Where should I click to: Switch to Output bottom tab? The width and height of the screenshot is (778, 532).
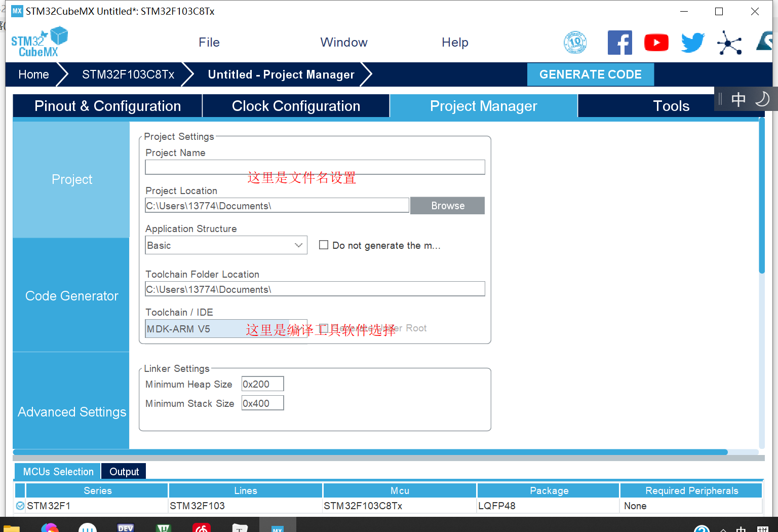tap(124, 472)
